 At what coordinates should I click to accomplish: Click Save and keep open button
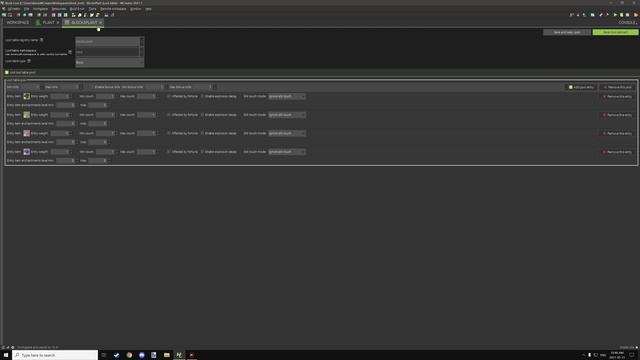coord(567,32)
